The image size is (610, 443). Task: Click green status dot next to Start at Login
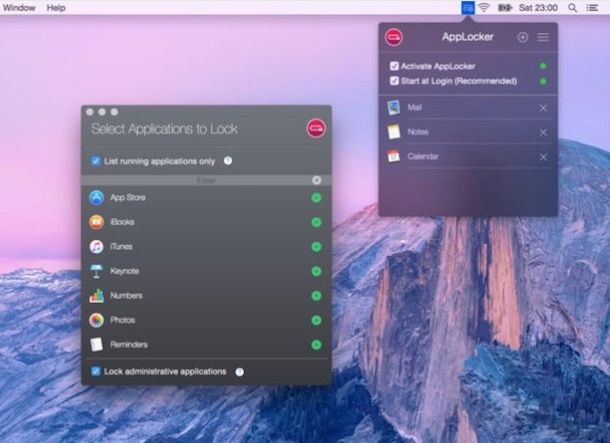[543, 81]
